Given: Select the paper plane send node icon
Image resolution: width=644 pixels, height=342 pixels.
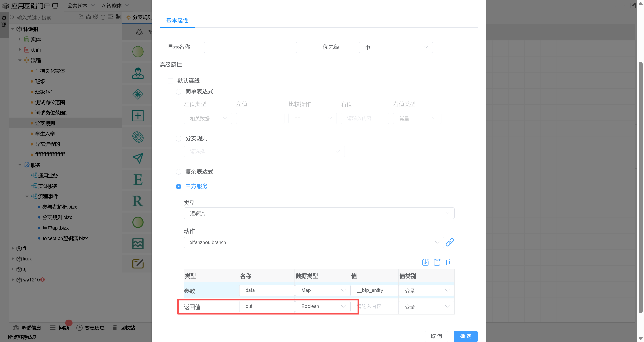Looking at the screenshot, I should point(138,158).
